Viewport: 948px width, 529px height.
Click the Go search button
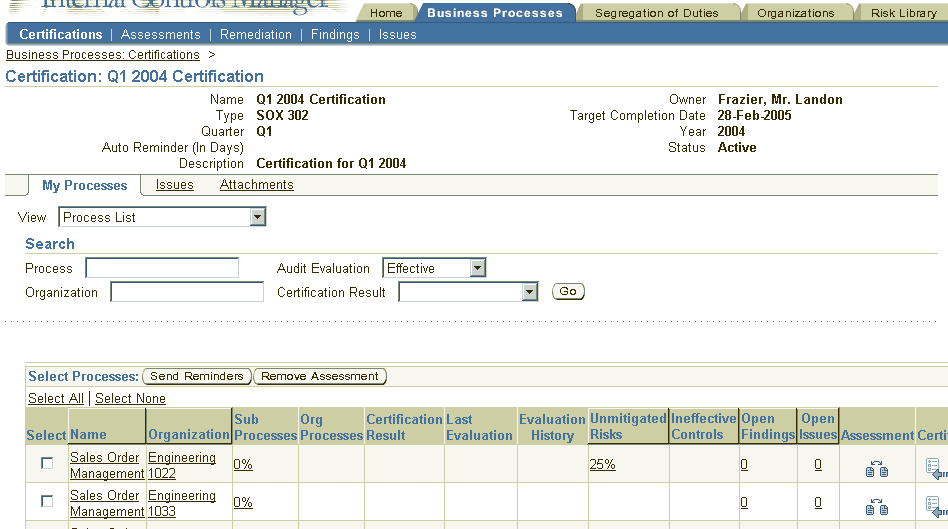568,291
